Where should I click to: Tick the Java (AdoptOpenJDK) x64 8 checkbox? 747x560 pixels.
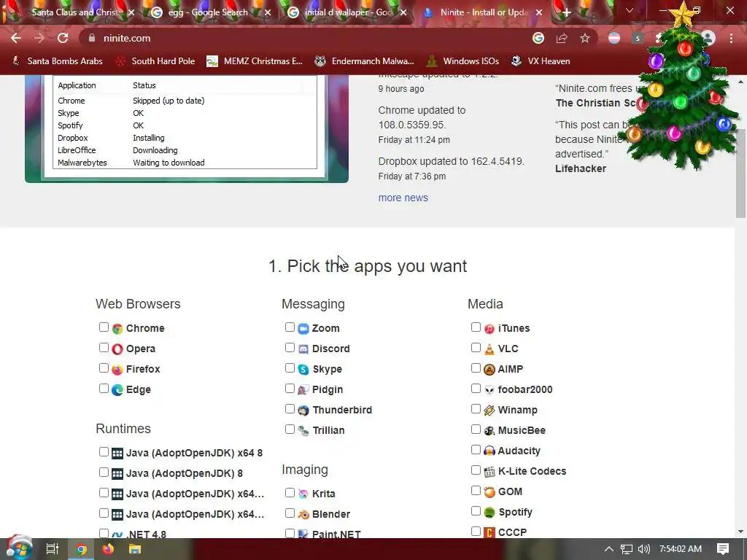[104, 452]
